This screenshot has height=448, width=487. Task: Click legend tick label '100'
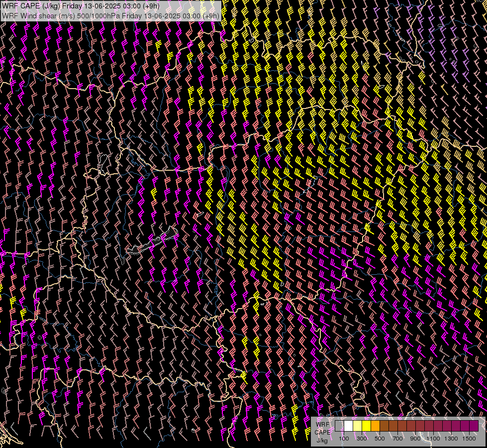pyautogui.click(x=344, y=439)
